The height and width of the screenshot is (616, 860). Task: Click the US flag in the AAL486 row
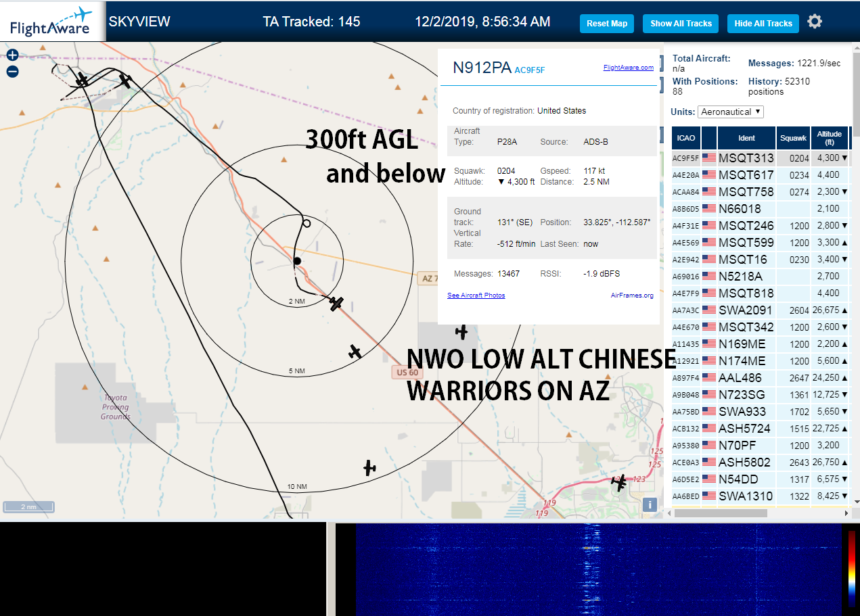pyautogui.click(x=709, y=378)
